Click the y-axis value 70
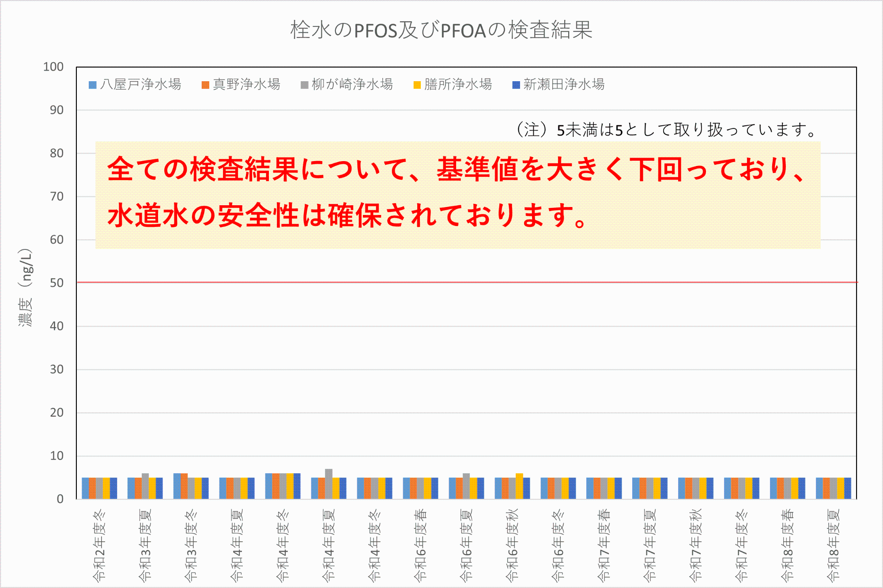Viewport: 883px width, 588px height. click(57, 196)
